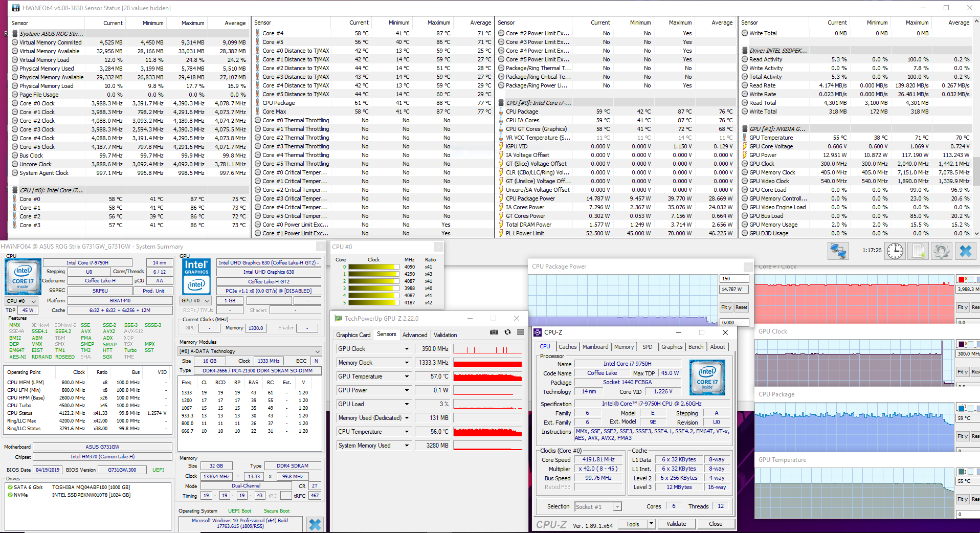The height and width of the screenshot is (533, 980).
Task: Open the SPD tab in CPU-Z
Action: pyautogui.click(x=647, y=347)
